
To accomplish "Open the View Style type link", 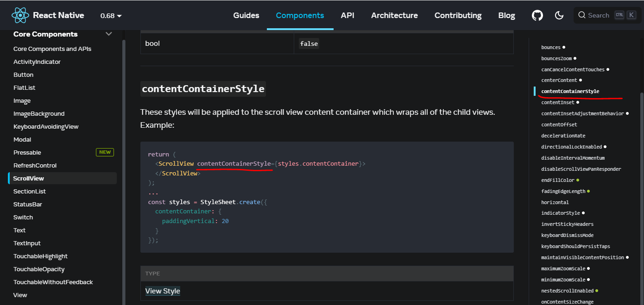I will coord(163,291).
